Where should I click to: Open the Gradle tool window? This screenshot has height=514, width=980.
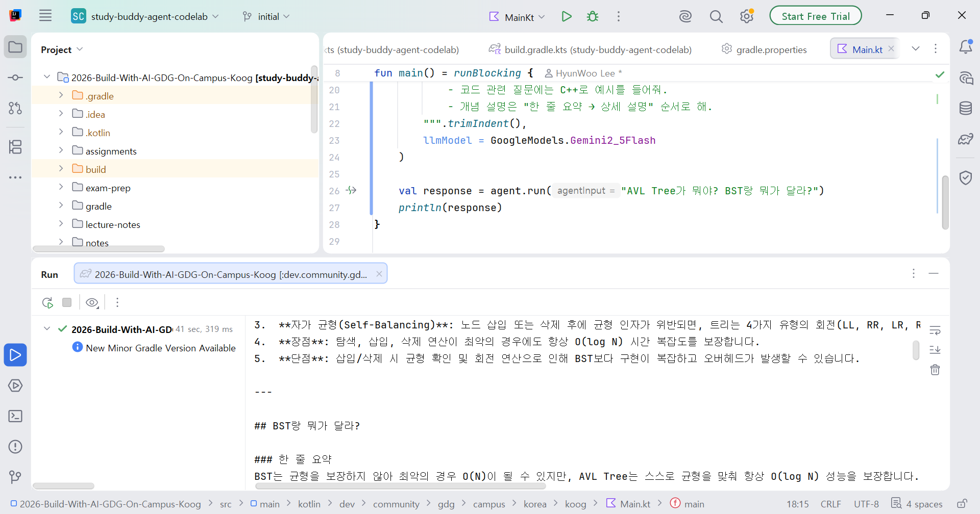click(x=966, y=139)
